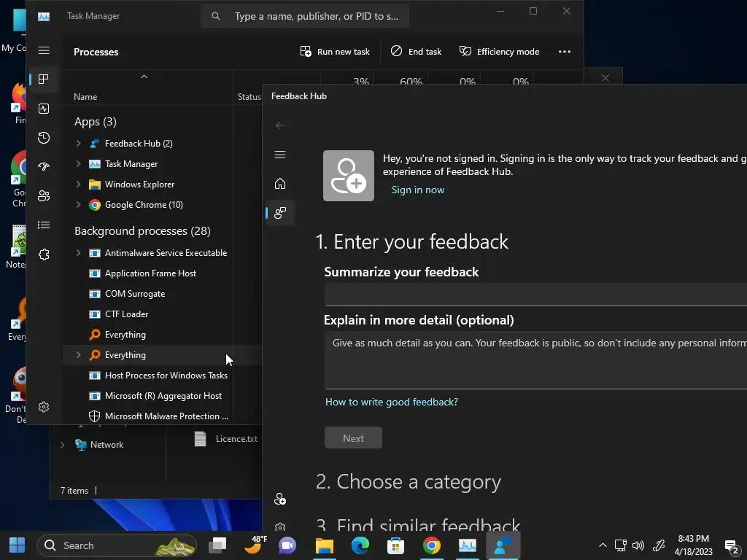Viewport: 747px width, 560px height.
Task: Click the Windows Explorer folder icon in process list
Action: pyautogui.click(x=95, y=184)
